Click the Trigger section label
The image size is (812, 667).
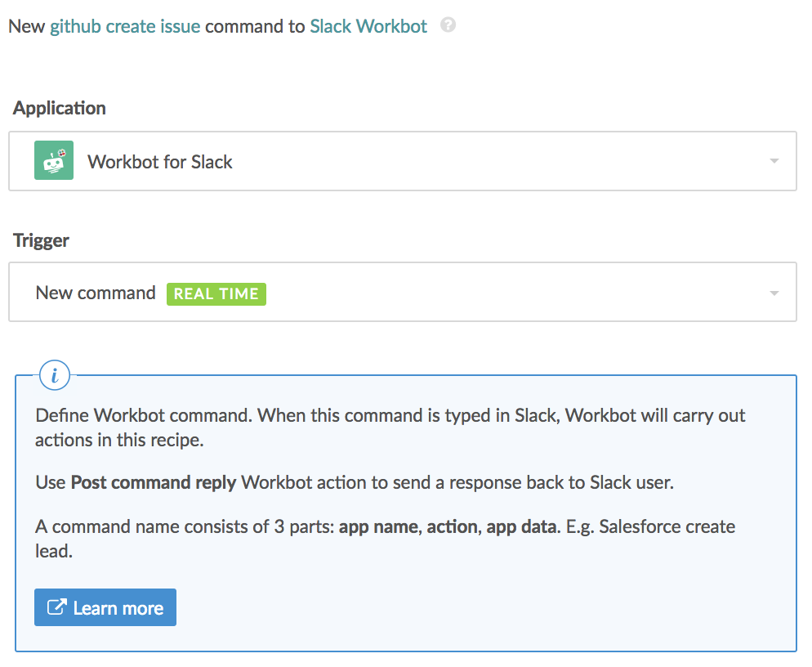click(41, 240)
